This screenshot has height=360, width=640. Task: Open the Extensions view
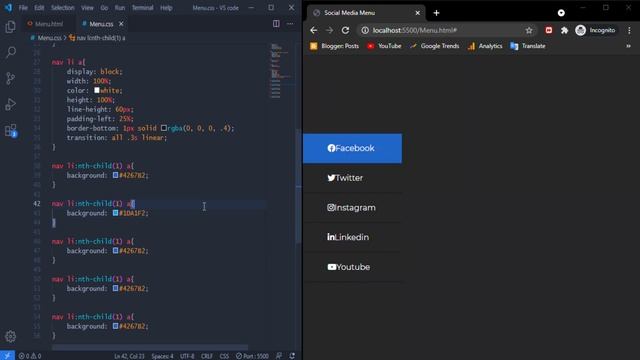click(11, 131)
